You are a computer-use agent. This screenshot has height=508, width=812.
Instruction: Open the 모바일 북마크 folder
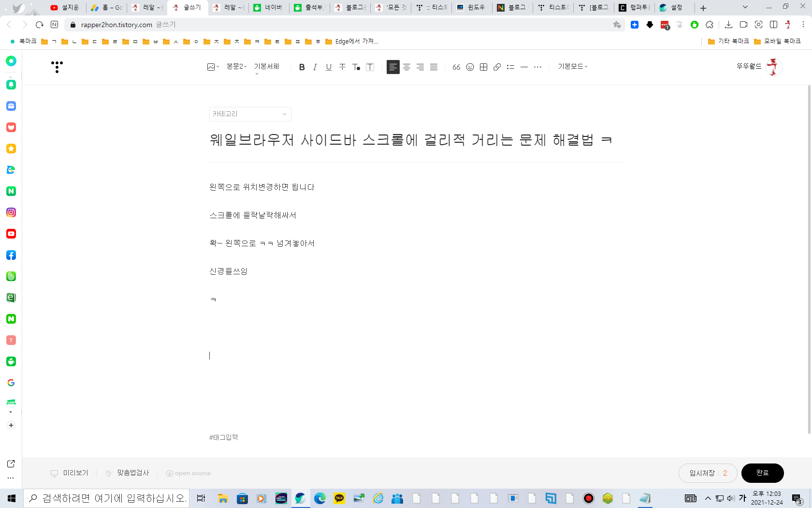coord(777,42)
